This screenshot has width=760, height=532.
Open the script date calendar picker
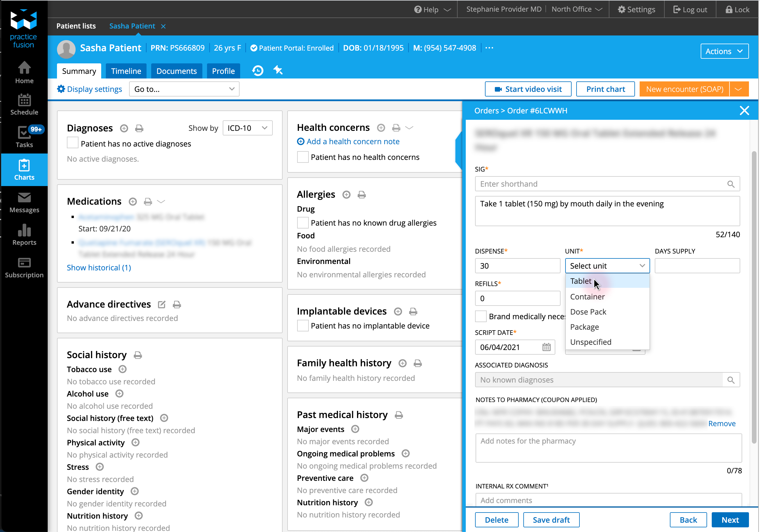[546, 347]
